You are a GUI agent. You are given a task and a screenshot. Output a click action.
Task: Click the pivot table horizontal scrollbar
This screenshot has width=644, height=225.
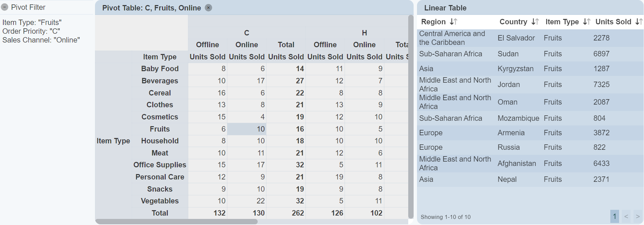point(176,222)
